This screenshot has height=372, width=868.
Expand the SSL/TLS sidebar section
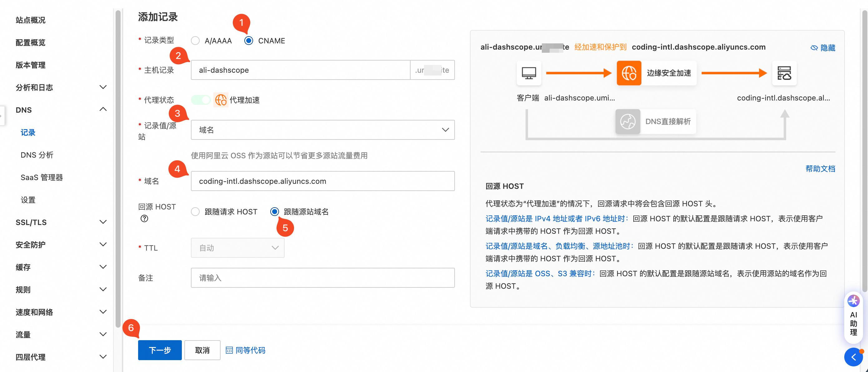coord(103,222)
